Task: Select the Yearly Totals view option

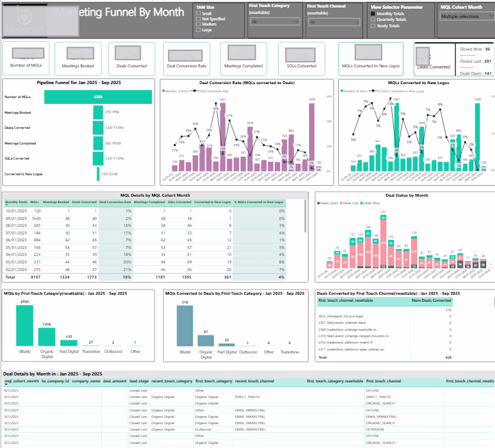Action: tap(373, 26)
